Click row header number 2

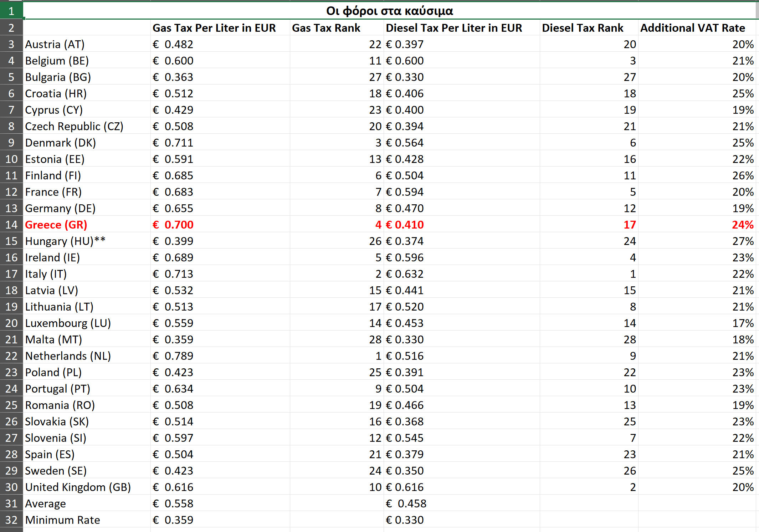click(x=11, y=28)
